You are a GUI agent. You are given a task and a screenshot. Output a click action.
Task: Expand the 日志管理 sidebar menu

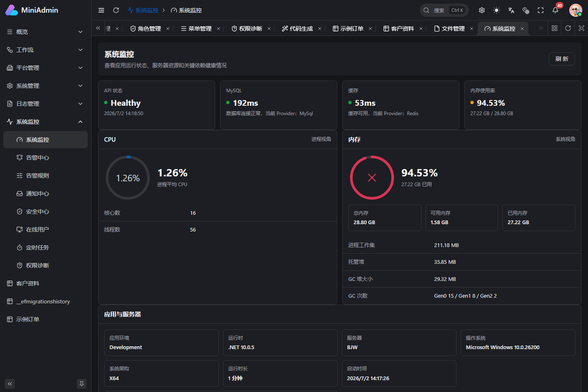point(45,104)
